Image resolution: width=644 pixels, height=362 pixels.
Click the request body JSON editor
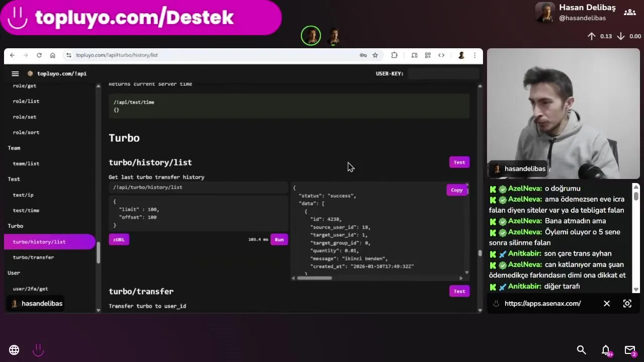[198, 214]
